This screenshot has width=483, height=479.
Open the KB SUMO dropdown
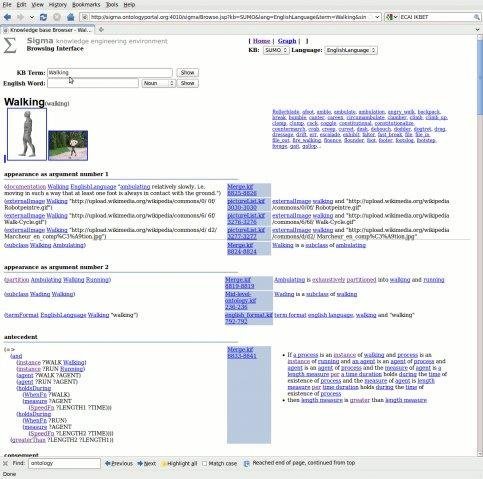click(276, 50)
